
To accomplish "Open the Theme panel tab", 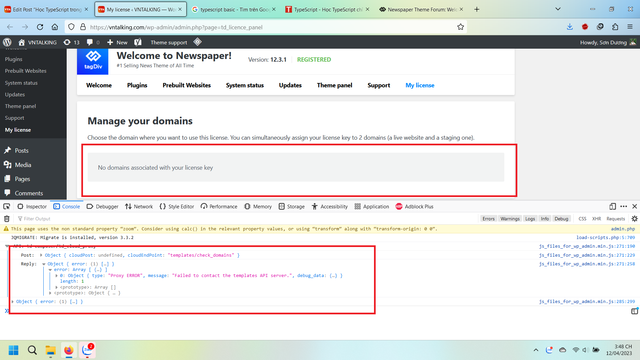I will coord(334,85).
